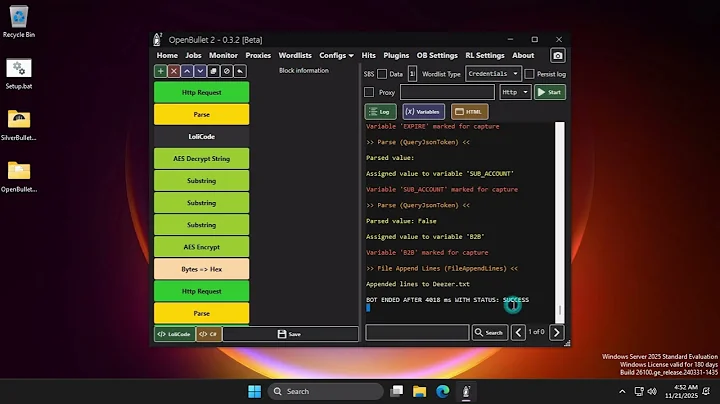This screenshot has height=404, width=720.
Task: Click the debugger log vertical scrollbar
Action: [x=560, y=221]
